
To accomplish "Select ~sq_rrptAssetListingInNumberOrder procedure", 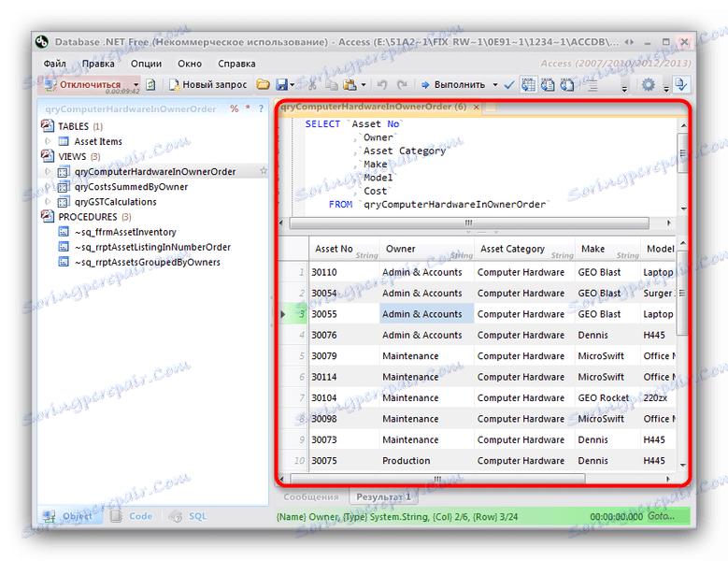I will click(x=152, y=247).
